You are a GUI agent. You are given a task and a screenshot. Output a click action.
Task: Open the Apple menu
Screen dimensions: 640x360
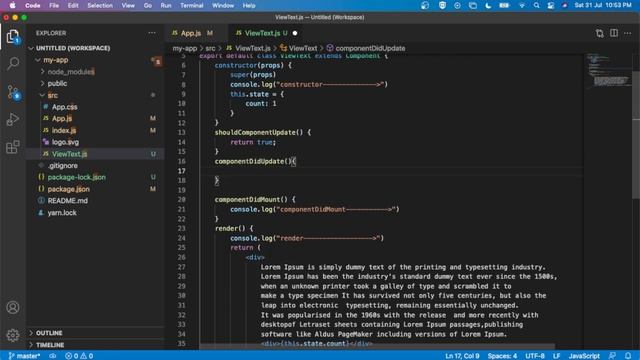[12, 5]
